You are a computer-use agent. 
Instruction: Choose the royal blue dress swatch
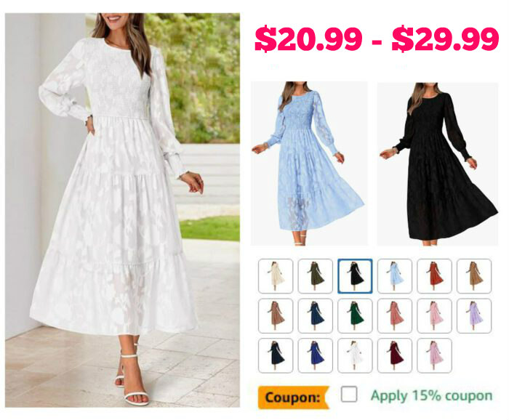[315, 355]
